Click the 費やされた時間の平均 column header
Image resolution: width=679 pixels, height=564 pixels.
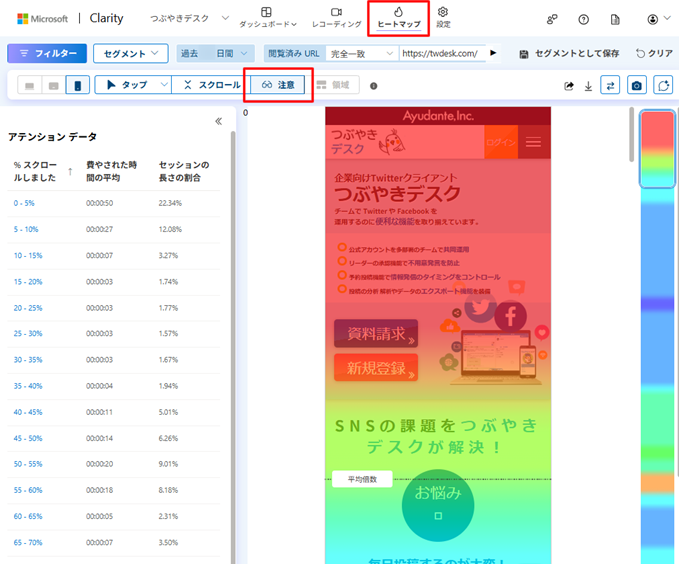111,171
